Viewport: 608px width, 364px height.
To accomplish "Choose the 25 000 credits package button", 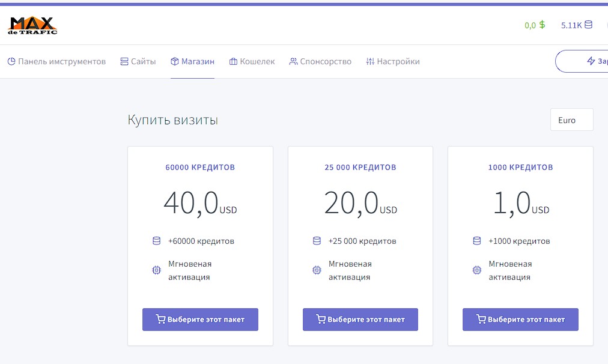I will 360,320.
